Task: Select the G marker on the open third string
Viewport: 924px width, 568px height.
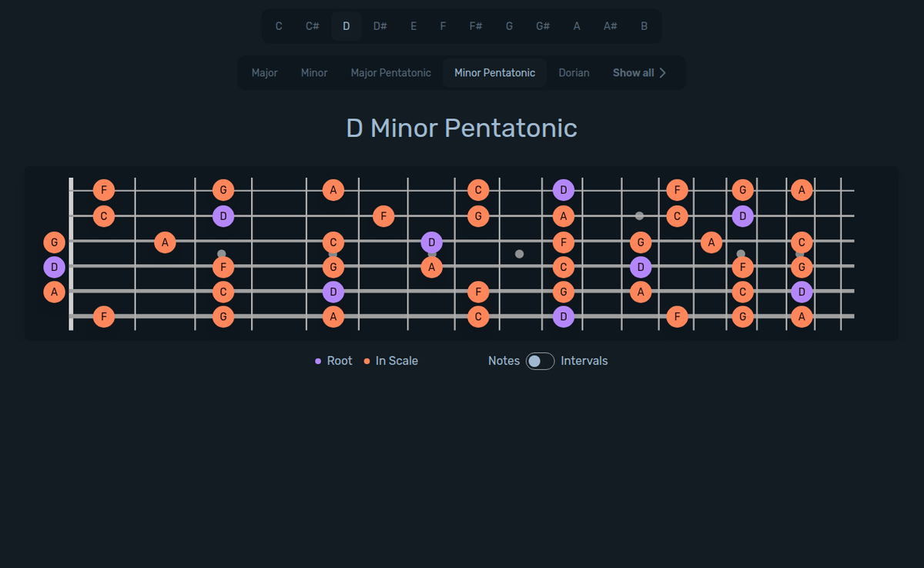Action: [54, 242]
